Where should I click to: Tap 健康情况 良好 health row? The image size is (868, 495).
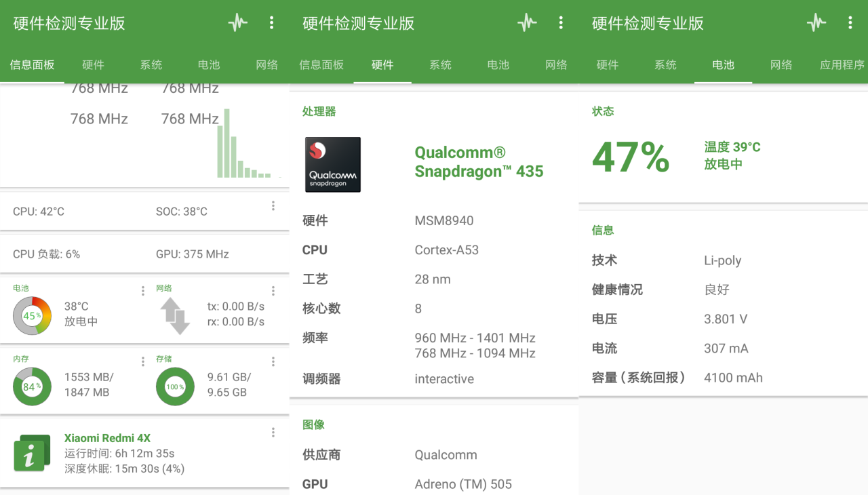[724, 290]
